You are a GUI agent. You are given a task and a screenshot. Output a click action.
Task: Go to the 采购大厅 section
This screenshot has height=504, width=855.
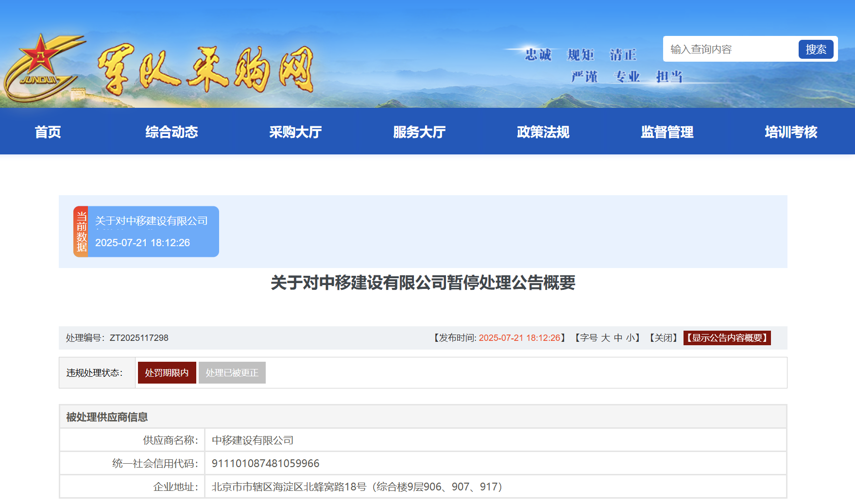point(295,132)
